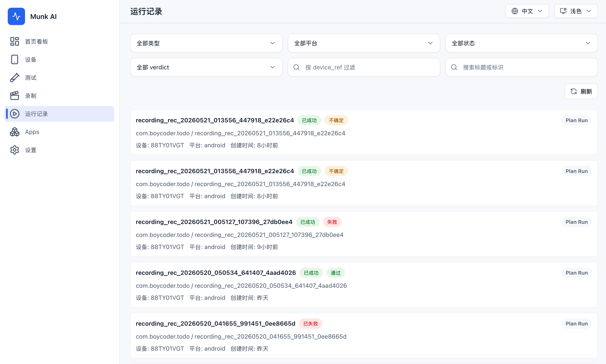Click the magnifier icon in device_ref filter
This screenshot has height=364, width=606.
pos(296,67)
